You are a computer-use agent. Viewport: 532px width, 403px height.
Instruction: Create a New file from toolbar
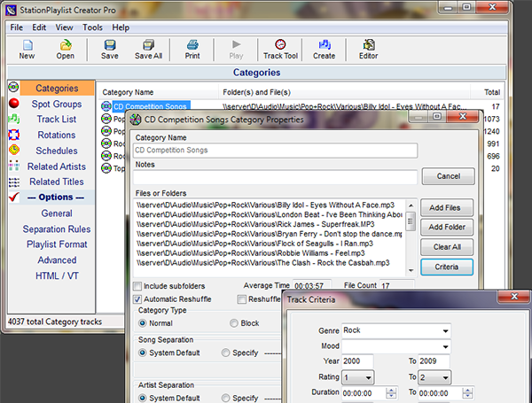27,50
